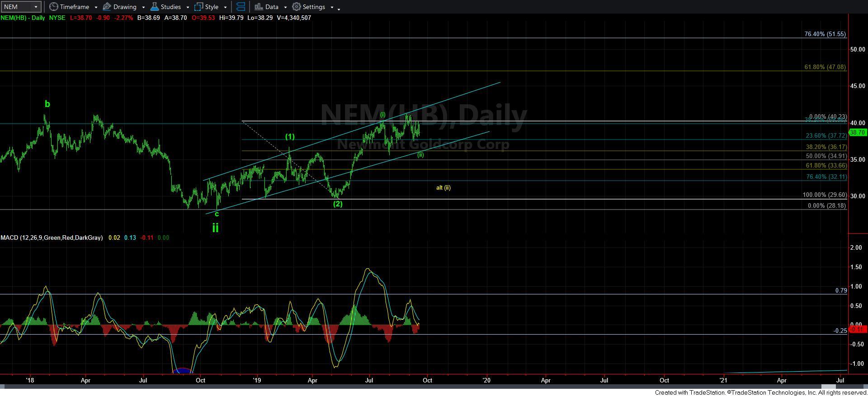Expand the Timeframe dropdown arrow

coord(96,7)
